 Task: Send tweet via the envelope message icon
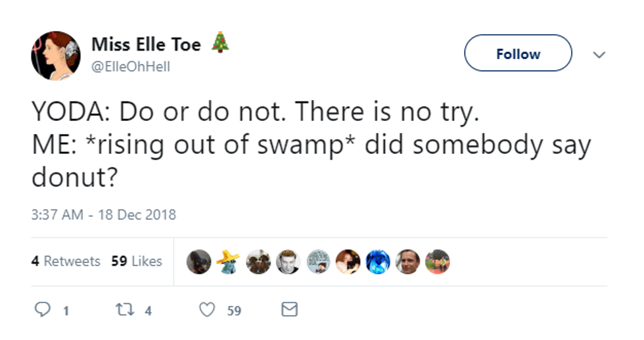[289, 309]
